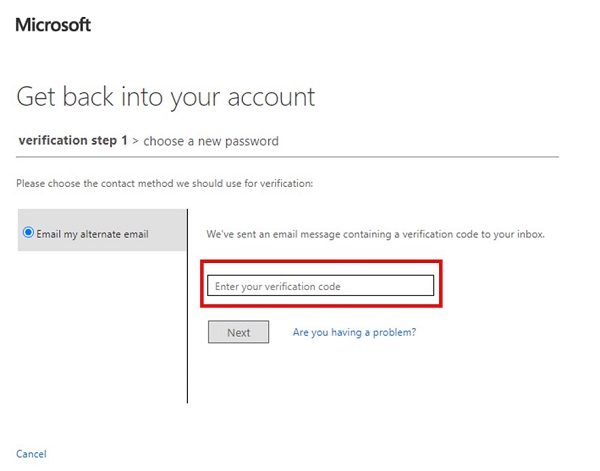Click the Please choose the contact method text
The image size is (600, 471).
click(x=165, y=184)
